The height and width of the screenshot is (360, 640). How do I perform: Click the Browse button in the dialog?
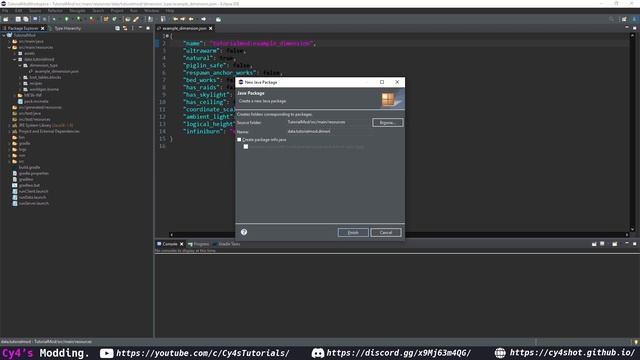point(387,122)
